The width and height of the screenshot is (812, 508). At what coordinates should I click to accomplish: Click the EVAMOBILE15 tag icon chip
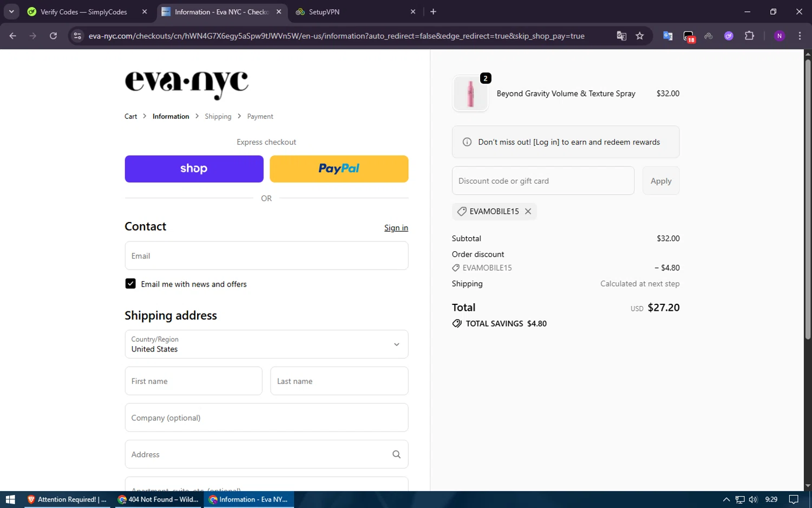click(461, 211)
